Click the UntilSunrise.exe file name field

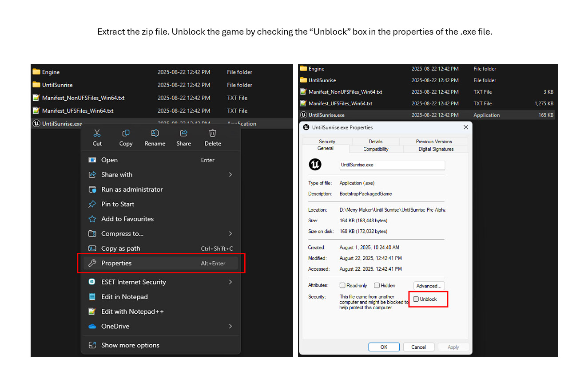[x=392, y=165]
